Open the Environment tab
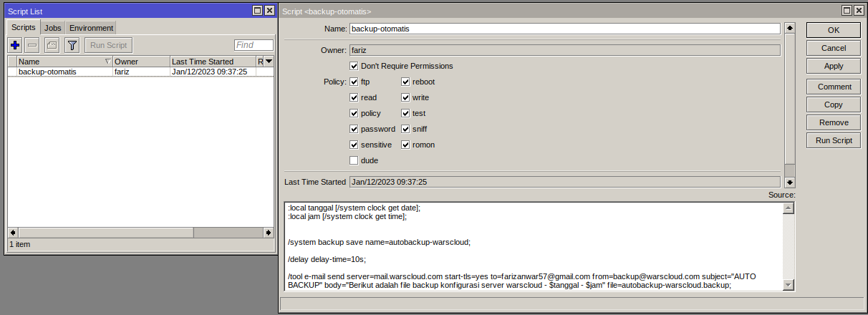This screenshot has width=868, height=315. coord(91,28)
